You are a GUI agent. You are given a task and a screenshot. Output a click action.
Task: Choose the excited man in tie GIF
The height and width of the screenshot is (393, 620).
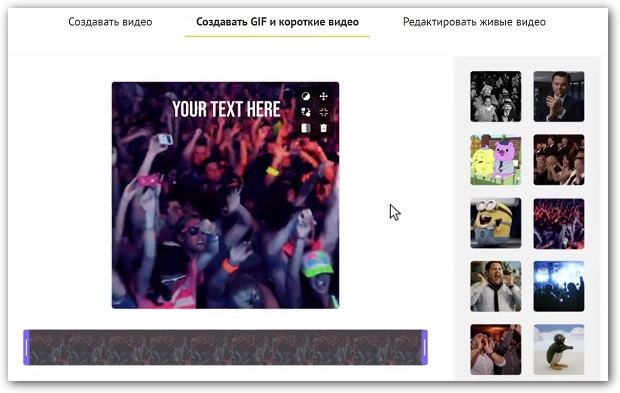(495, 286)
